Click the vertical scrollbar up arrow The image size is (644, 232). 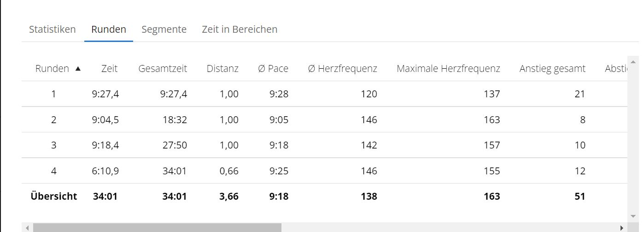coord(633,62)
